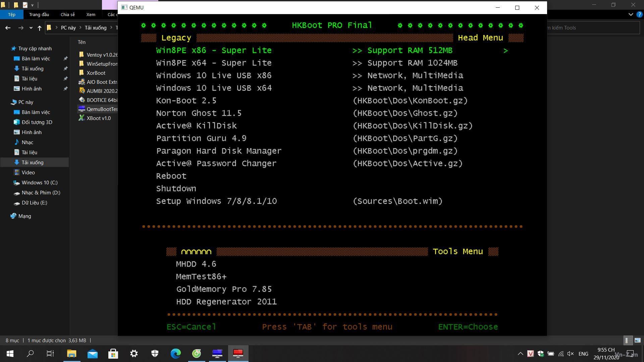Open the Windows Start menu
This screenshot has width=644, height=362.
(10, 354)
